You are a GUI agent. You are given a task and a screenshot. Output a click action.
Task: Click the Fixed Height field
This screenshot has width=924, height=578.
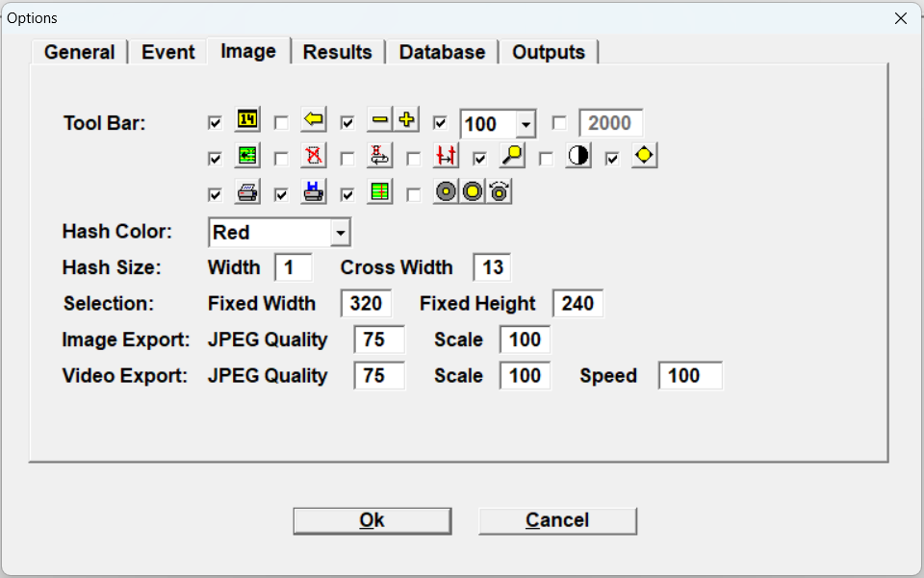(577, 304)
